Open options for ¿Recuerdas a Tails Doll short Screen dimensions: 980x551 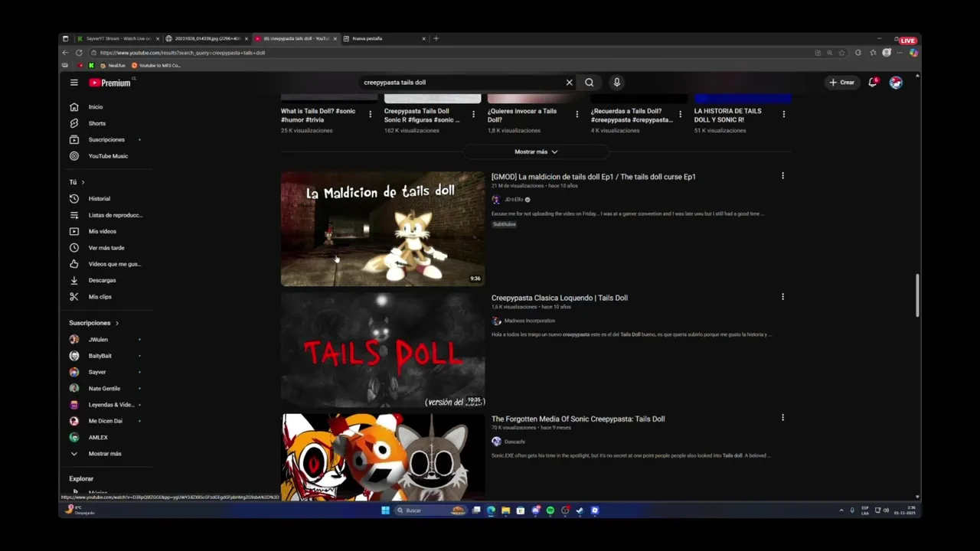click(680, 114)
